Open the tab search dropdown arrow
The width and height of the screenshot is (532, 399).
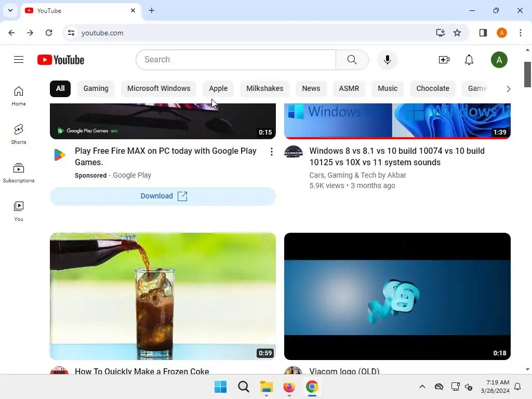pos(10,10)
